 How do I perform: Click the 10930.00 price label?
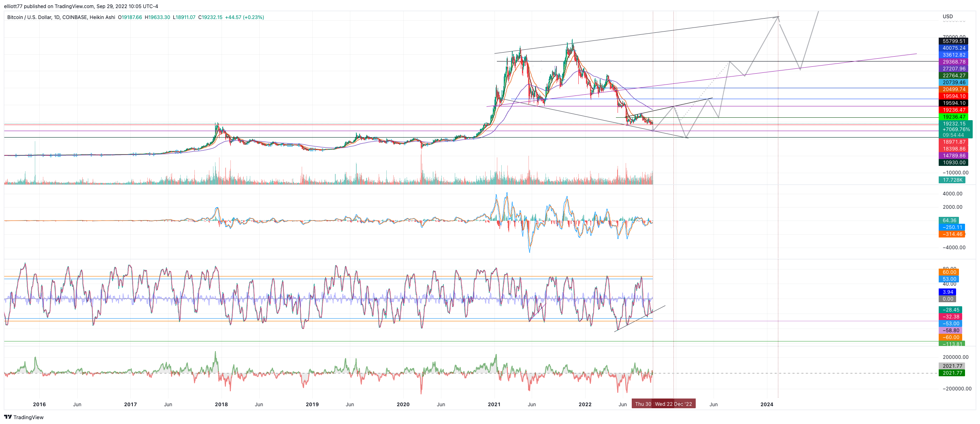coord(953,163)
